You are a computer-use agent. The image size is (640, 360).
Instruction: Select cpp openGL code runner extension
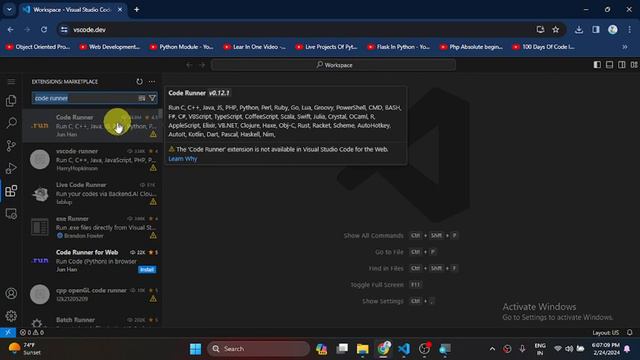(x=92, y=294)
